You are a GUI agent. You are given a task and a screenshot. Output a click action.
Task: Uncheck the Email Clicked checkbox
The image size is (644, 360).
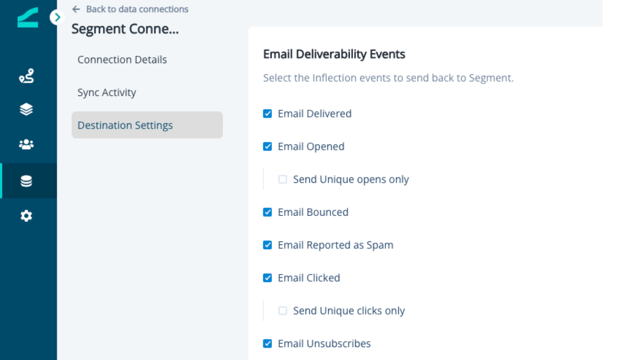268,278
